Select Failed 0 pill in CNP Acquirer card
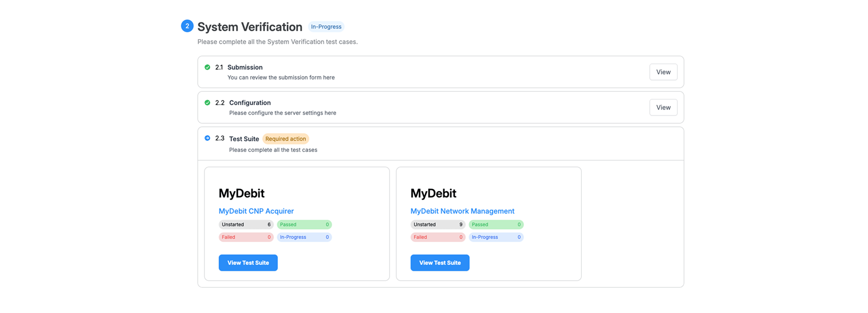This screenshot has height=313, width=868. click(x=246, y=237)
